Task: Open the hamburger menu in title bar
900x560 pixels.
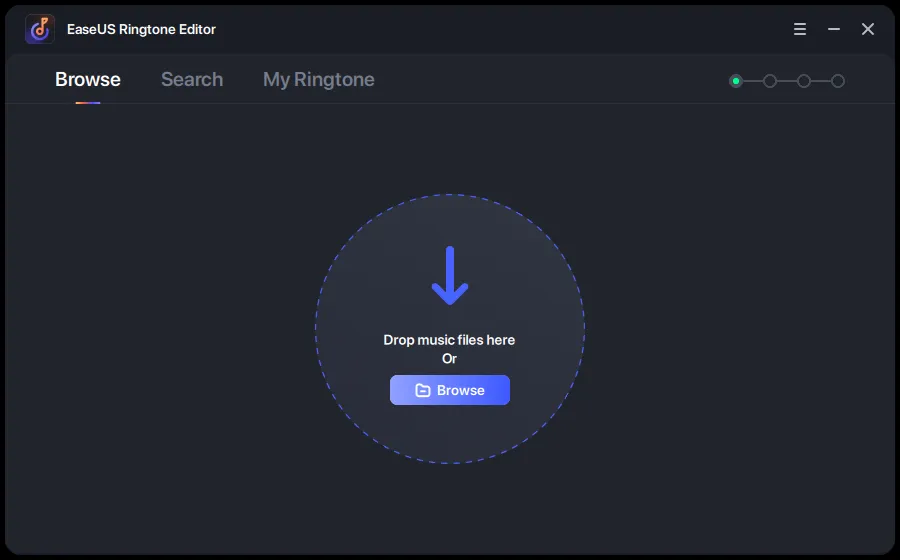Action: click(800, 30)
